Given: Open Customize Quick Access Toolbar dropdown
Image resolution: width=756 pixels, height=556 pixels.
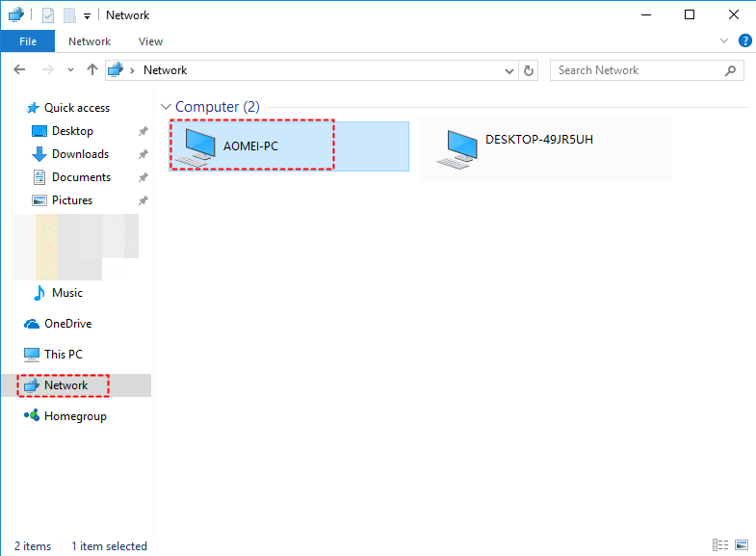Looking at the screenshot, I should [87, 16].
